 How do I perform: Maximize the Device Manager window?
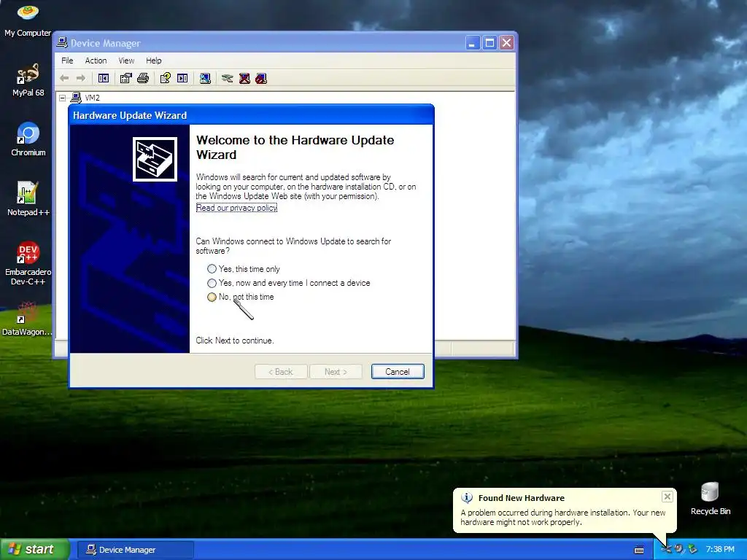pos(489,43)
